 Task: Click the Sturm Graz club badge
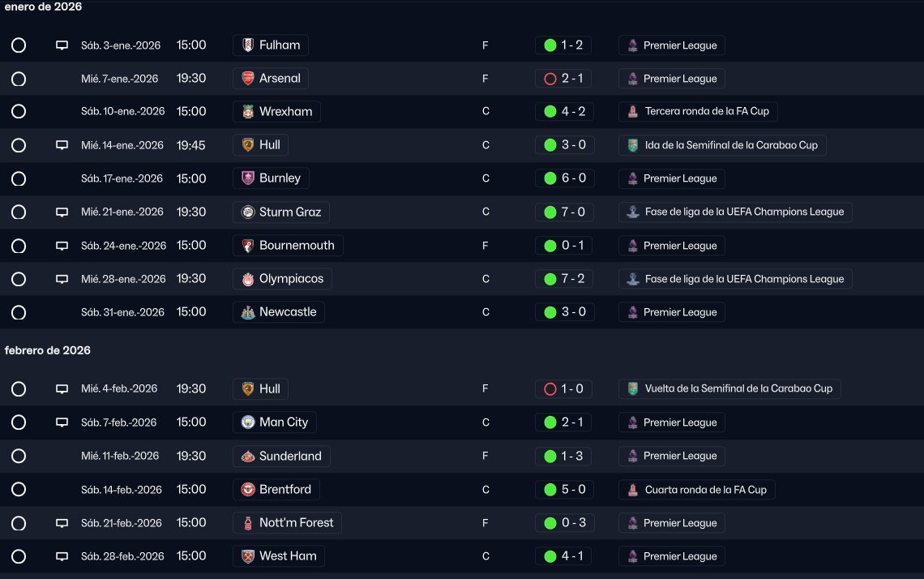point(248,212)
